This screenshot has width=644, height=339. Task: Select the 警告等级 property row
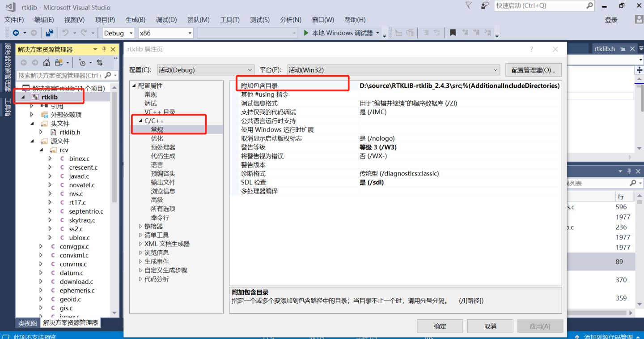click(395, 147)
